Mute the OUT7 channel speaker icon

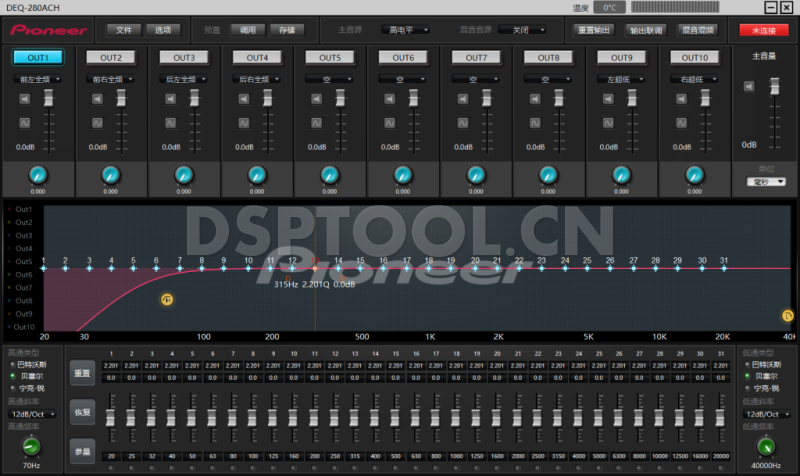[463, 98]
